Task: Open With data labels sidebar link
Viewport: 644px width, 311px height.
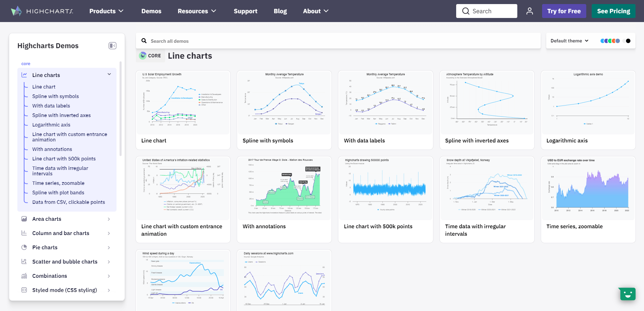Action: (x=51, y=106)
